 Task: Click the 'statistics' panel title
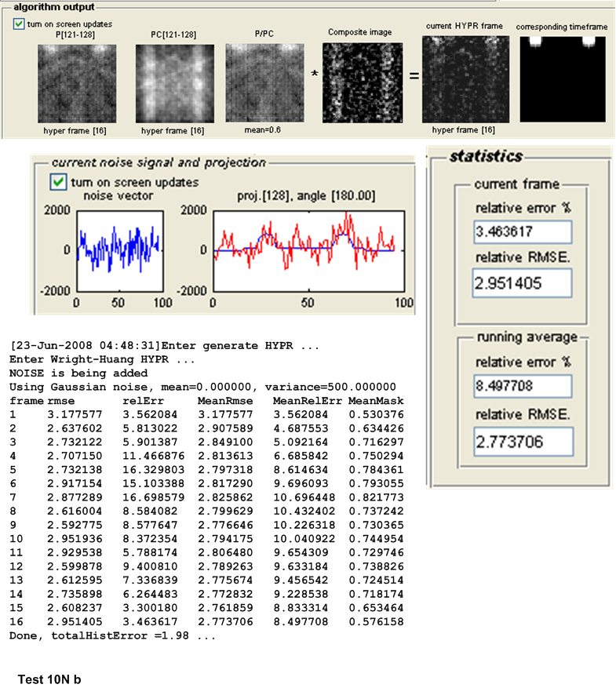point(485,156)
